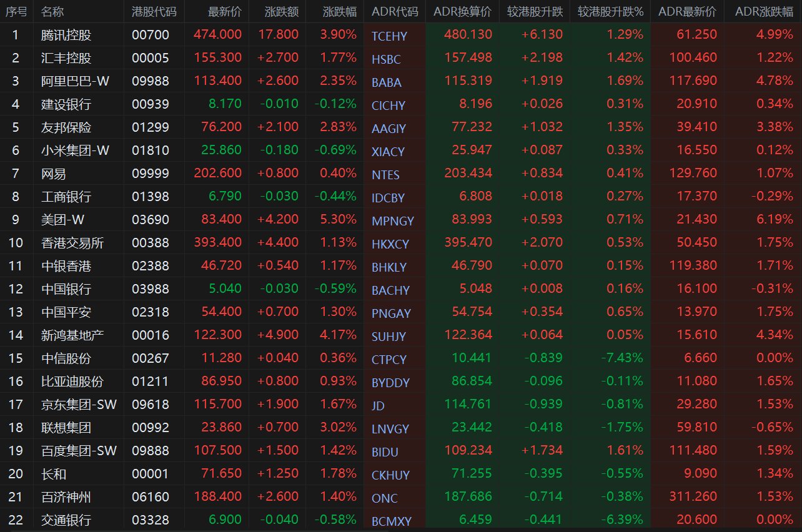Select the 中国平安 stock name
The height and width of the screenshot is (532, 802).
(66, 312)
